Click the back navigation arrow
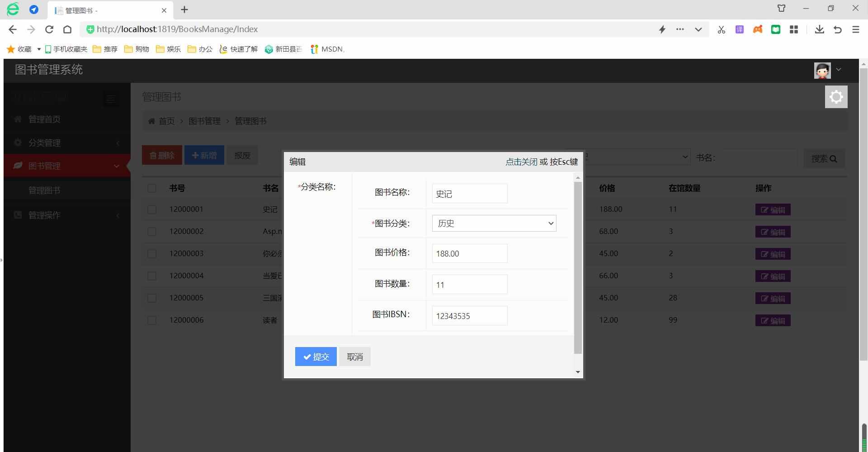868x452 pixels. [x=13, y=29]
